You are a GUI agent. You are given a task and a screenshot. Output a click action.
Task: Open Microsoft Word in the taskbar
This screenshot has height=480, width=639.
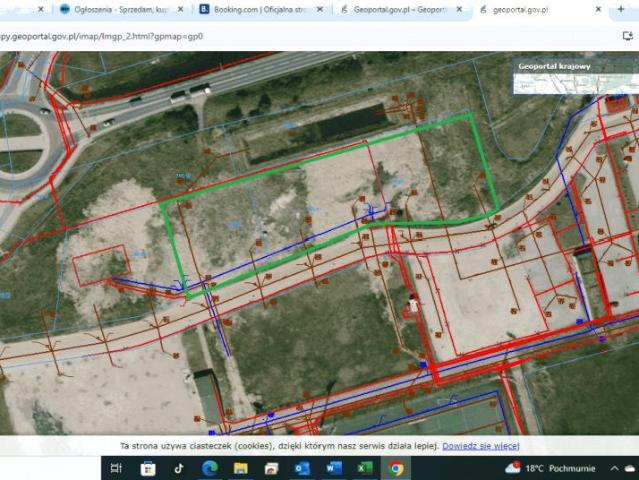[334, 468]
